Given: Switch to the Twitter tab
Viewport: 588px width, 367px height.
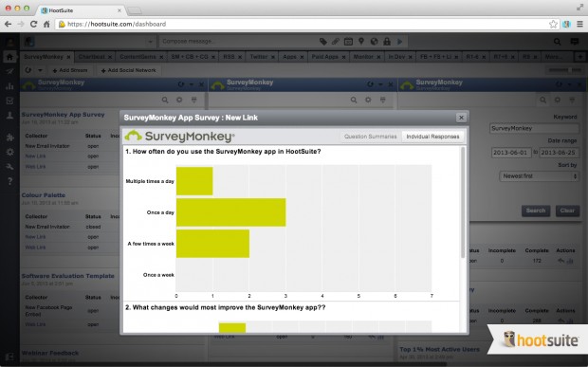Looking at the screenshot, I should (258, 57).
